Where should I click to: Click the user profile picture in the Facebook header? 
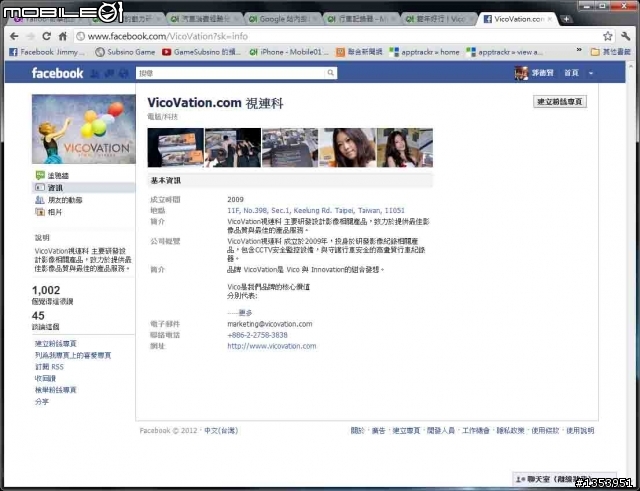click(521, 73)
